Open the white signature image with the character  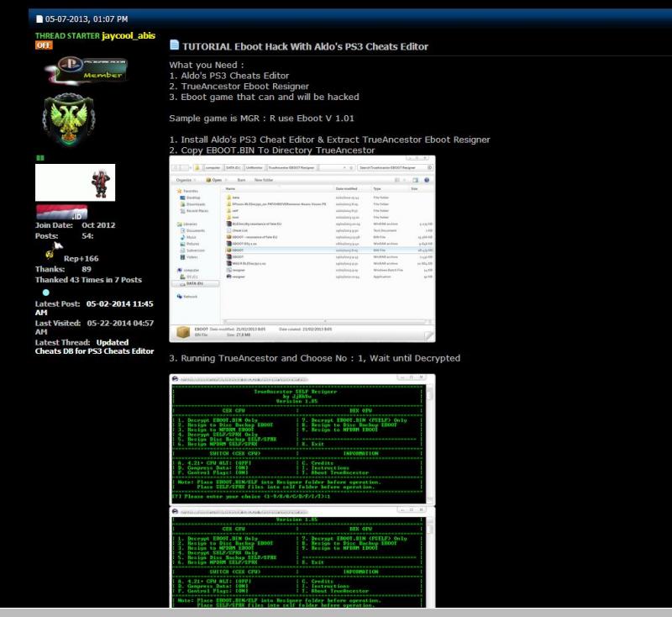[x=75, y=182]
